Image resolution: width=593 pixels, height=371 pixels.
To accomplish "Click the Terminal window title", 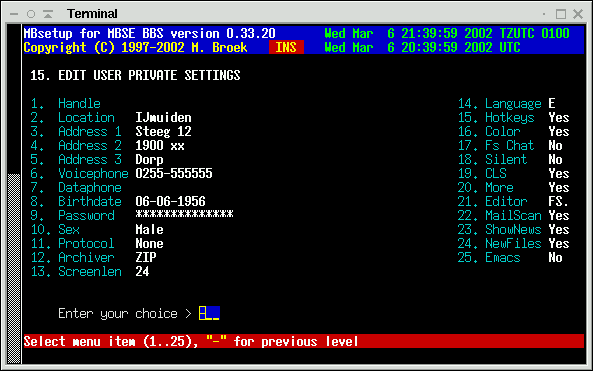I will click(92, 14).
